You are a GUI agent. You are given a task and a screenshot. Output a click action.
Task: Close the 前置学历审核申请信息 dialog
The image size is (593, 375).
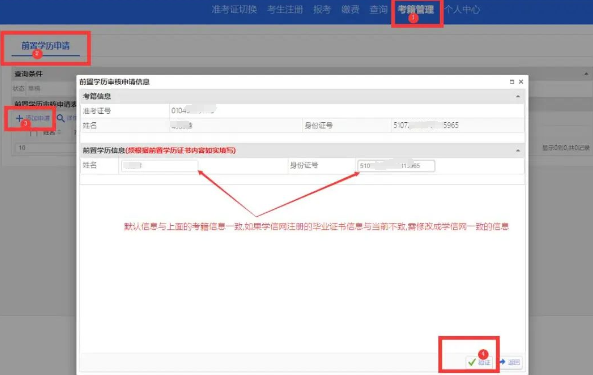tap(521, 82)
